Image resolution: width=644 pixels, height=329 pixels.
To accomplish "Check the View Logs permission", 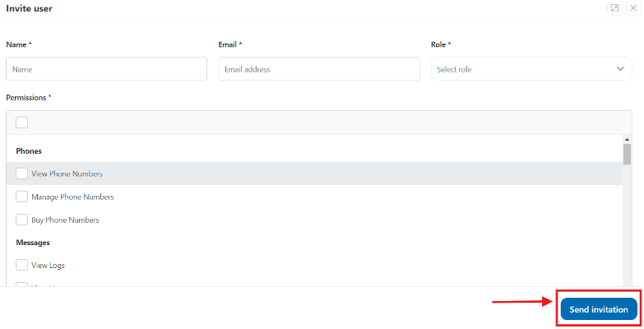I will pos(21,265).
